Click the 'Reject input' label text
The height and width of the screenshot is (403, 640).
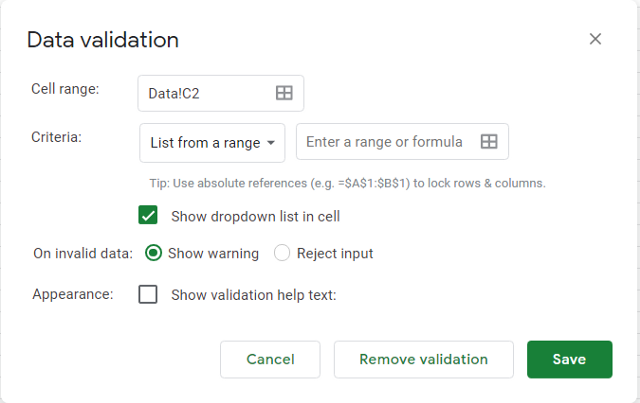(335, 253)
